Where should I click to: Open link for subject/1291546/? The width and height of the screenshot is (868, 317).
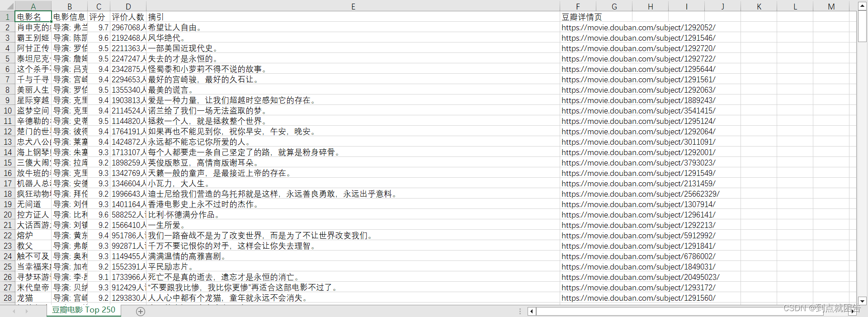pos(638,38)
